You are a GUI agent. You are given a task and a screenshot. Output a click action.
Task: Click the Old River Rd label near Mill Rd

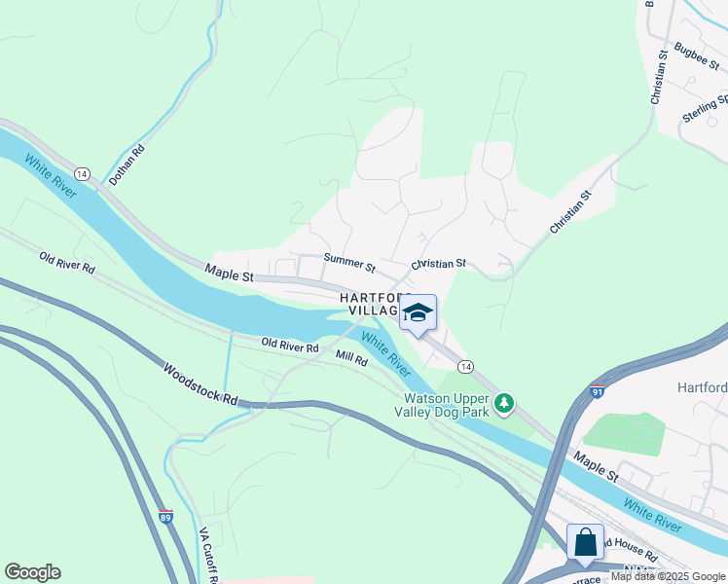(x=290, y=345)
